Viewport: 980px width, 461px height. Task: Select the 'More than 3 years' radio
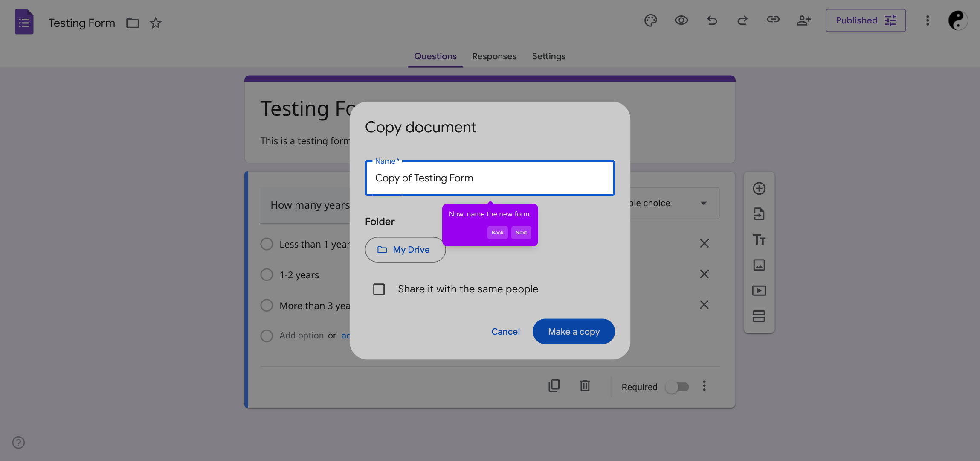click(x=267, y=305)
